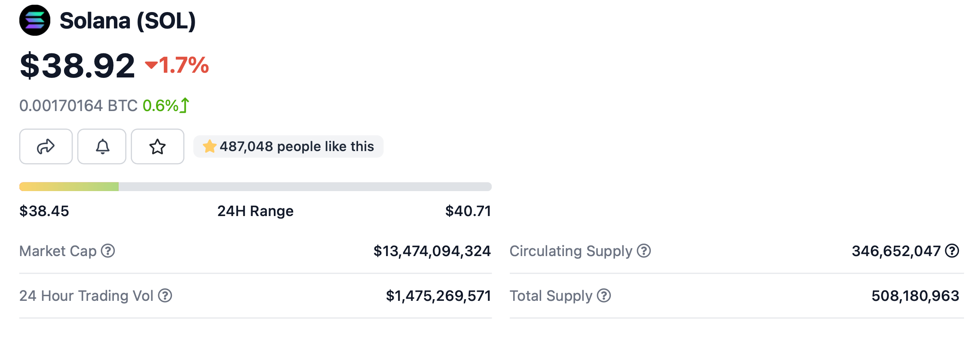Viewport: 980px width, 340px height.
Task: Click the Solana logo icon
Action: (x=35, y=20)
